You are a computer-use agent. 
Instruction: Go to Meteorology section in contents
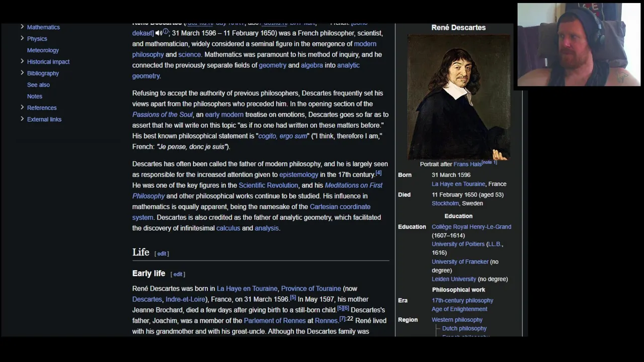[43, 50]
